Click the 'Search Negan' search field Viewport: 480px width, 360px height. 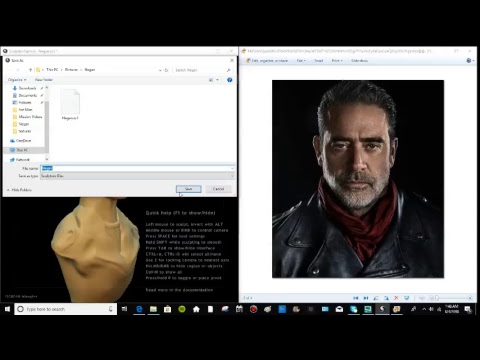click(203, 70)
